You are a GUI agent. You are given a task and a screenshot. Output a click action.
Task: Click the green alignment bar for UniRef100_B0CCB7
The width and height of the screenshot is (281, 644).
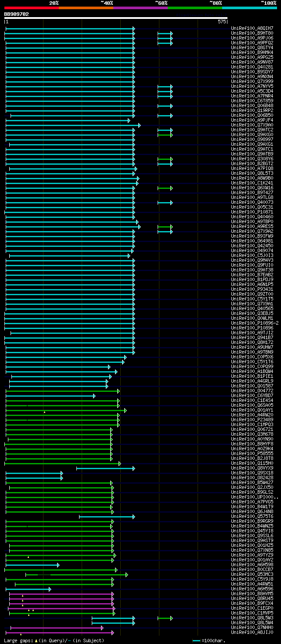click(x=61, y=570)
